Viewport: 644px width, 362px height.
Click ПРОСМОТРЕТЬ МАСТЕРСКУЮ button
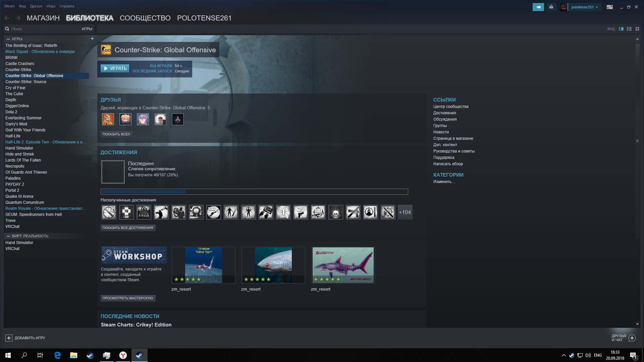(x=128, y=298)
